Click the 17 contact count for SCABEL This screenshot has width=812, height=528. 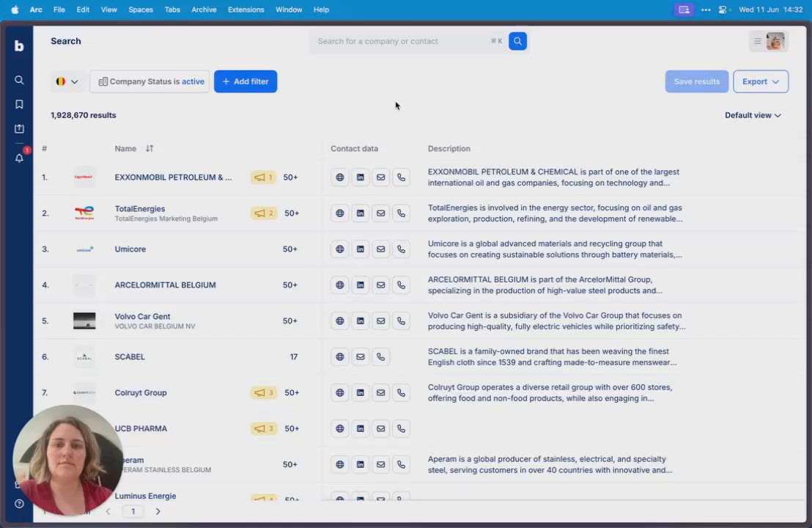pos(294,356)
